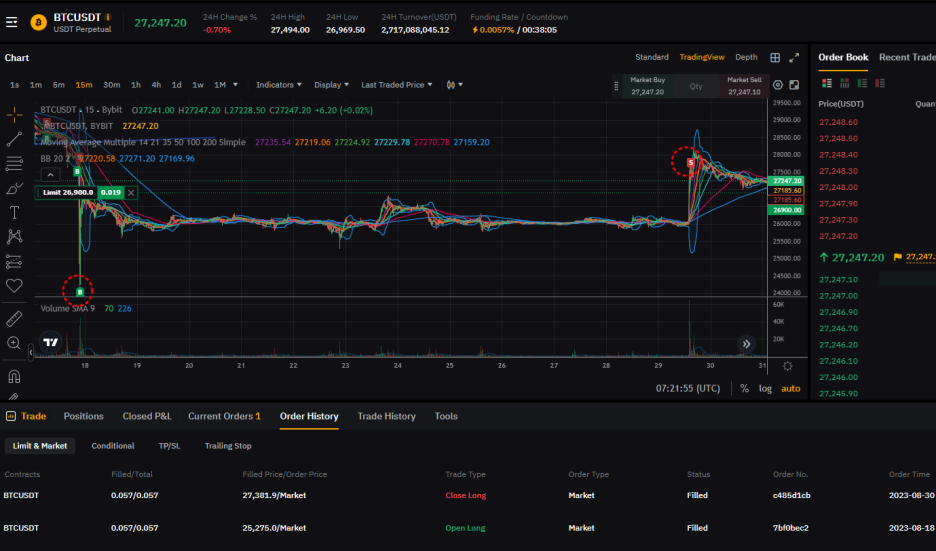Select the 1d timeframe
Image resolution: width=936 pixels, height=551 pixels.
177,85
